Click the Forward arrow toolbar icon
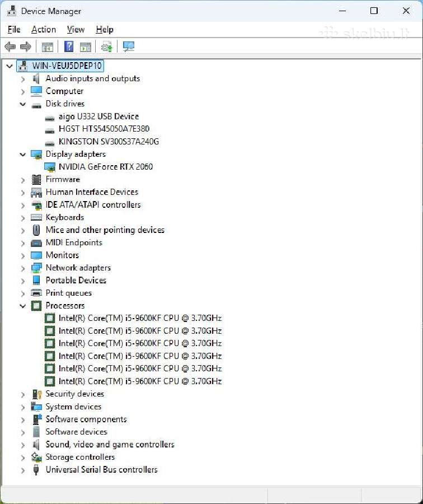 pos(26,46)
